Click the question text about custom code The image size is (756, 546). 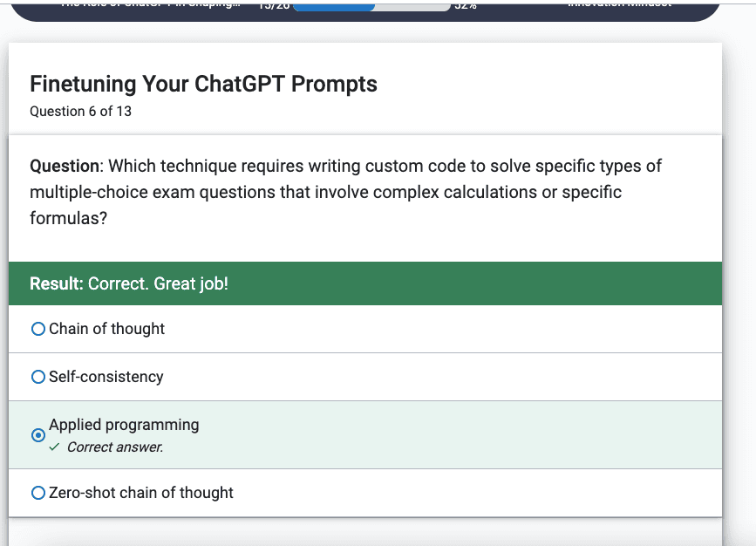click(345, 192)
